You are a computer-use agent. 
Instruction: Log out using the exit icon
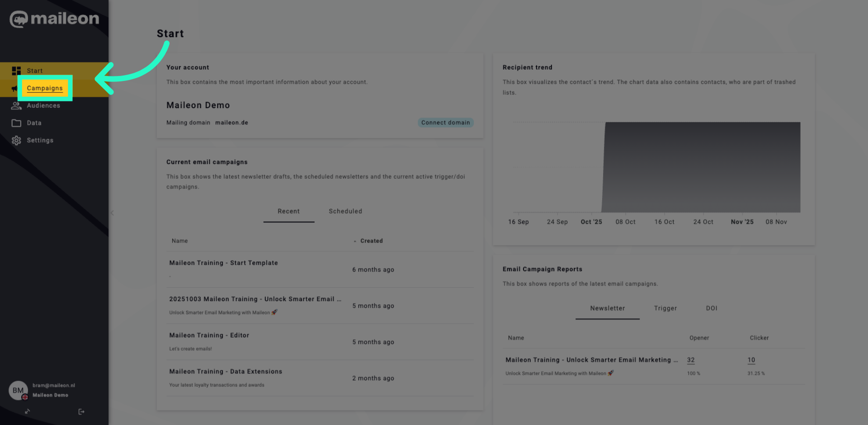coord(81,411)
